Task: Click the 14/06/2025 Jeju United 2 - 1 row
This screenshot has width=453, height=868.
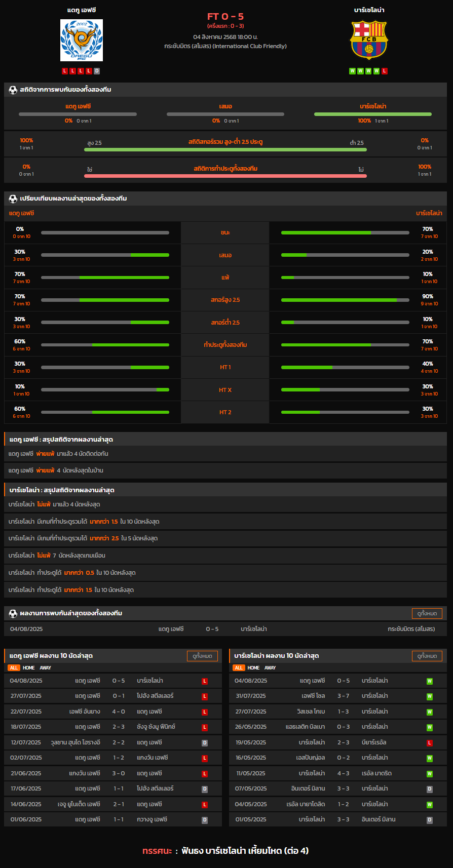Action: (x=113, y=804)
